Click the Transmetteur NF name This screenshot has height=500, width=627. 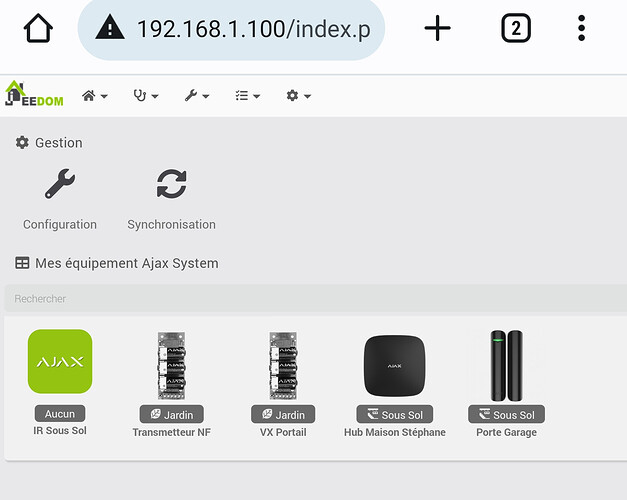[x=172, y=432]
